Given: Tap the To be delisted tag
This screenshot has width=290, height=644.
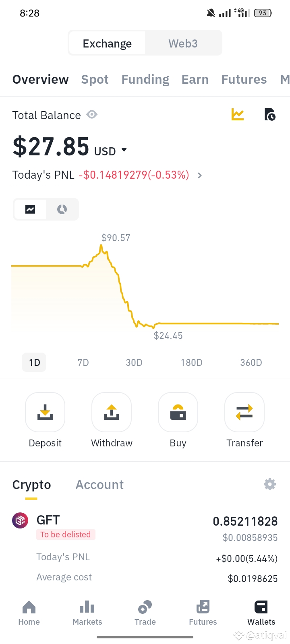Looking at the screenshot, I should (66, 535).
